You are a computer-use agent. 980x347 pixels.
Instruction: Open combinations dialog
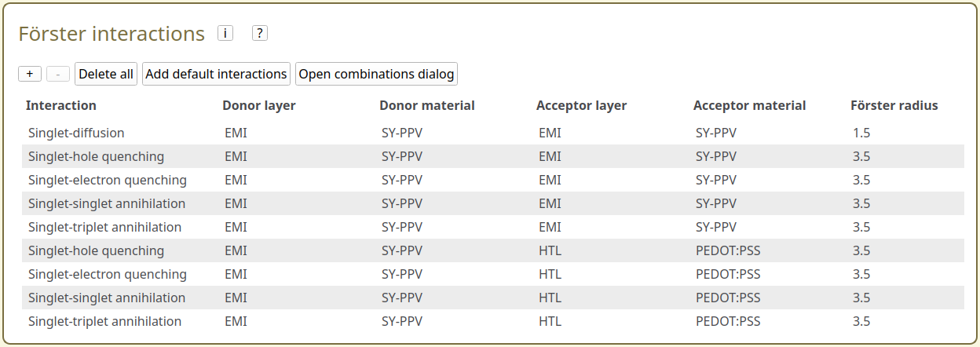(x=376, y=74)
